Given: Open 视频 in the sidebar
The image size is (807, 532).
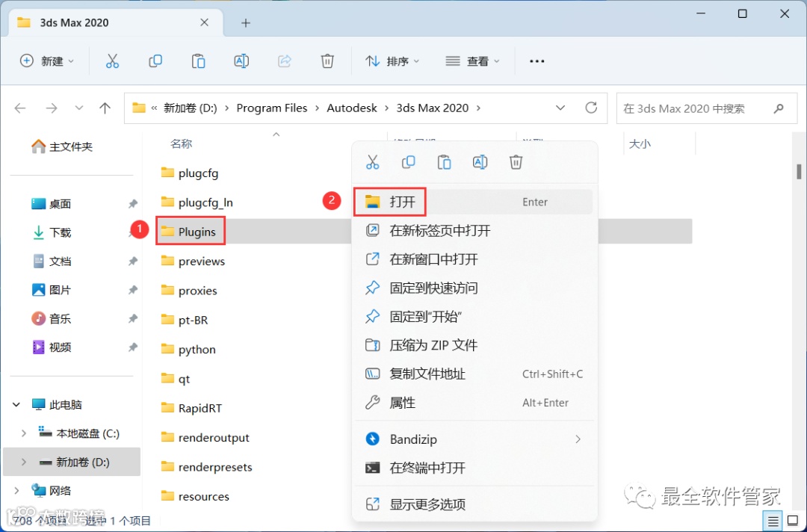Looking at the screenshot, I should pos(52,347).
